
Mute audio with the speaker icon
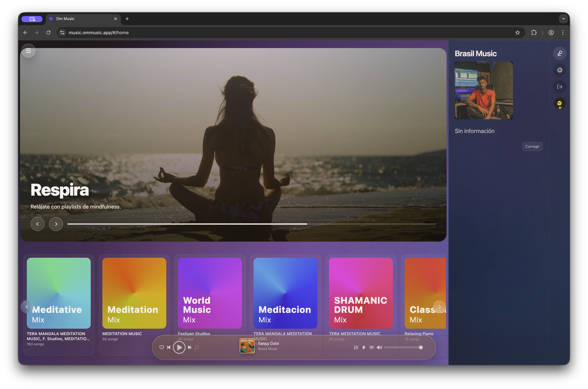379,347
